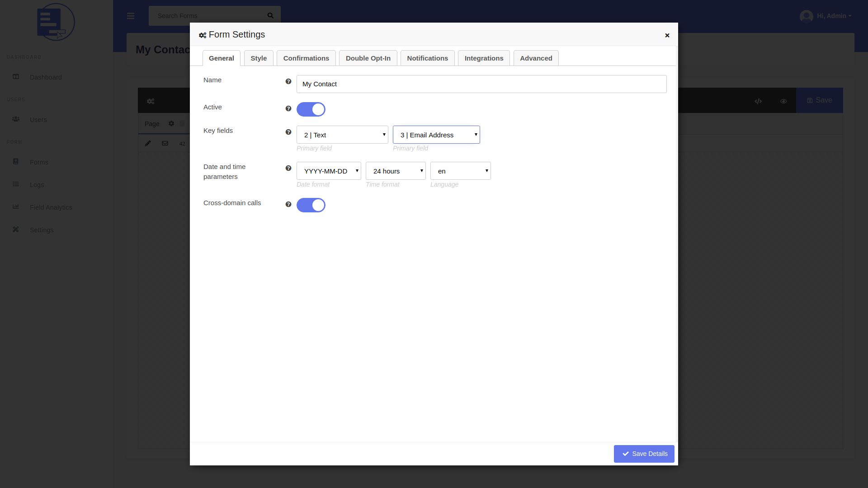Click the hamburger menu icon in header
Viewport: 868px width, 488px height.
pyautogui.click(x=131, y=16)
